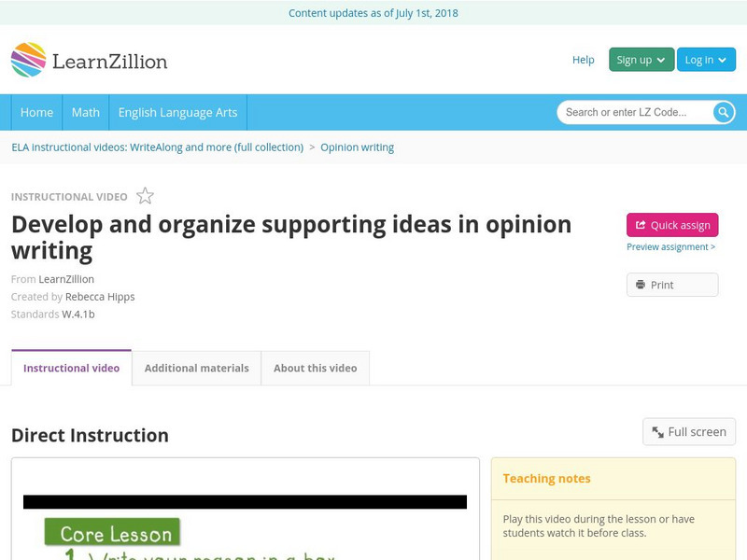Click the Print button
This screenshot has width=747, height=560.
coord(672,285)
